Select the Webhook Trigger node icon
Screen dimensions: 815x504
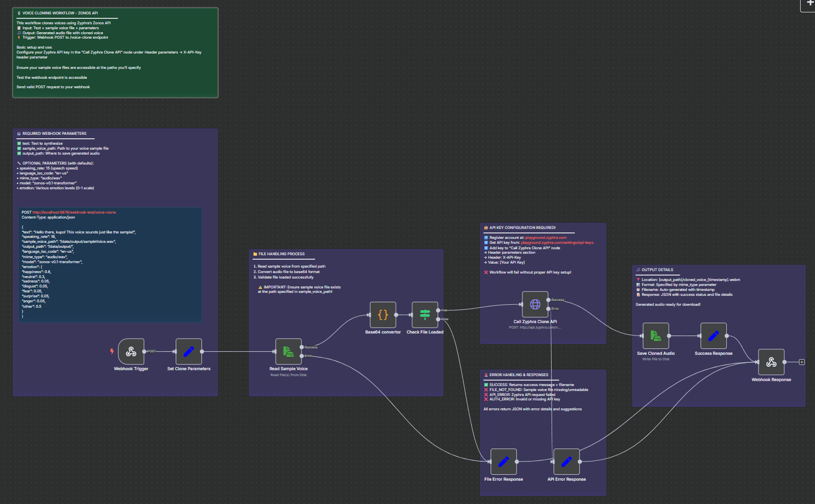click(x=131, y=351)
